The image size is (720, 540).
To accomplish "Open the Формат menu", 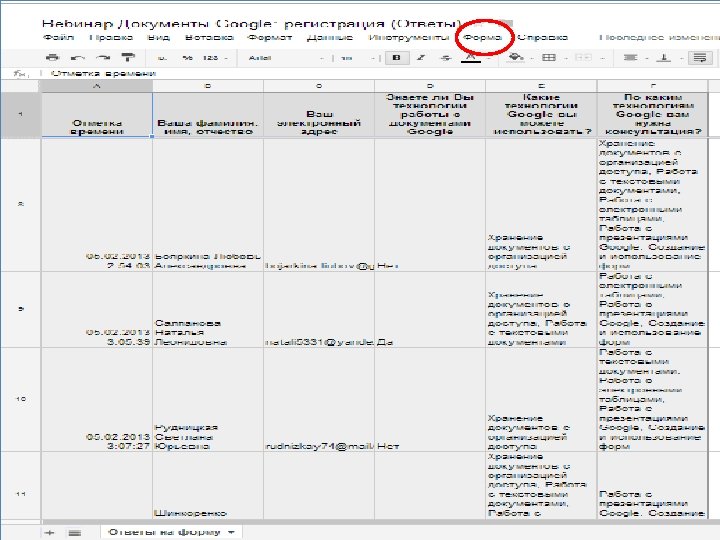I will coord(270,37).
